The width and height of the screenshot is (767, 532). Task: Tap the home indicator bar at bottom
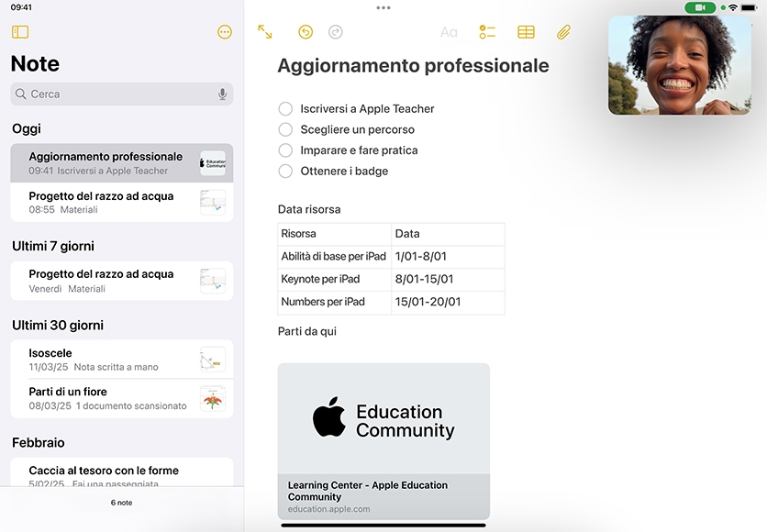coord(383,526)
